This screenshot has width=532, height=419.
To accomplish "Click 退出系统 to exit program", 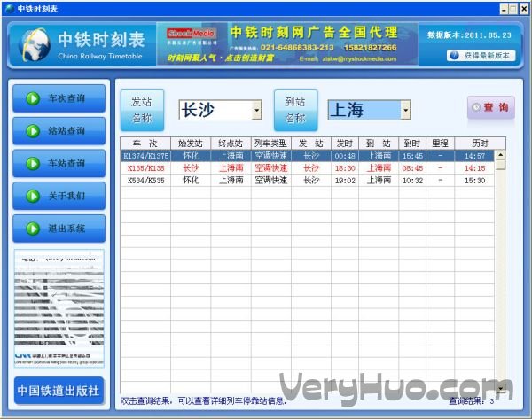I will [x=59, y=229].
